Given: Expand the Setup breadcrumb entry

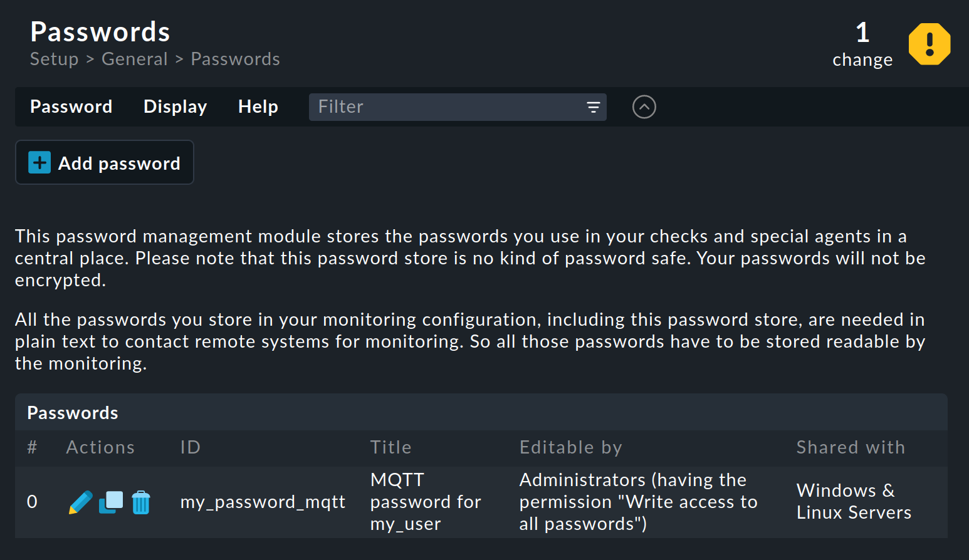Looking at the screenshot, I should tap(54, 58).
